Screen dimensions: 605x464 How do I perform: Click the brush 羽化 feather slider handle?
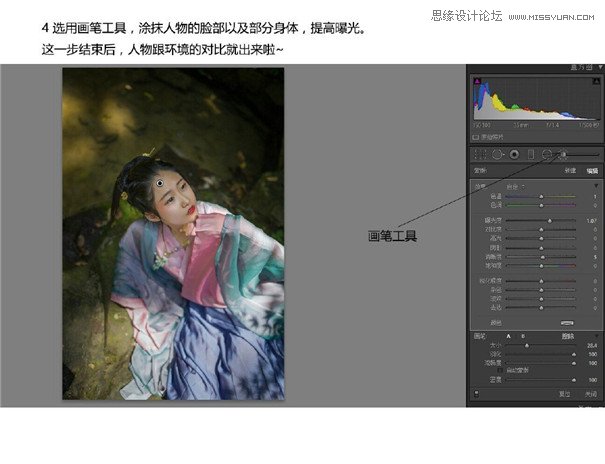(x=574, y=354)
